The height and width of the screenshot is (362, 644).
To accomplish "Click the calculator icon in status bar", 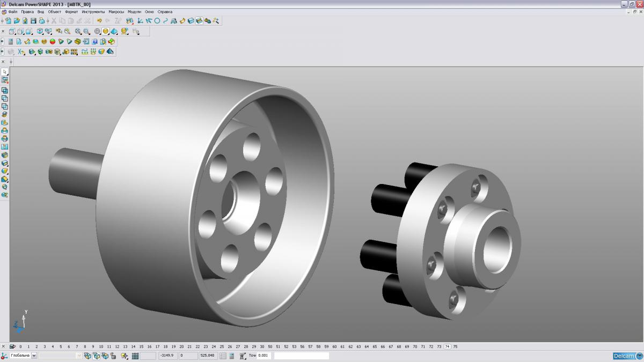I will pos(231,356).
